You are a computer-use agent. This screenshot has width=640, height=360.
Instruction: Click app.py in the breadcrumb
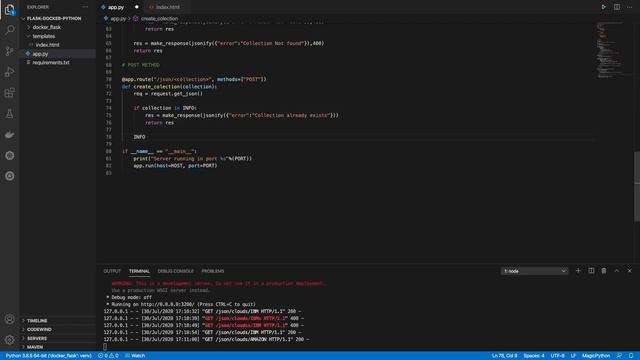(x=118, y=19)
